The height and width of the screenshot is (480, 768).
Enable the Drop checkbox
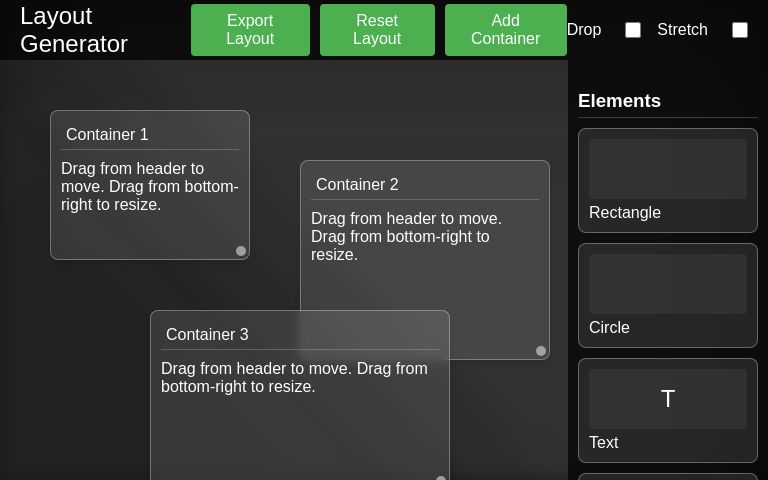point(633,30)
